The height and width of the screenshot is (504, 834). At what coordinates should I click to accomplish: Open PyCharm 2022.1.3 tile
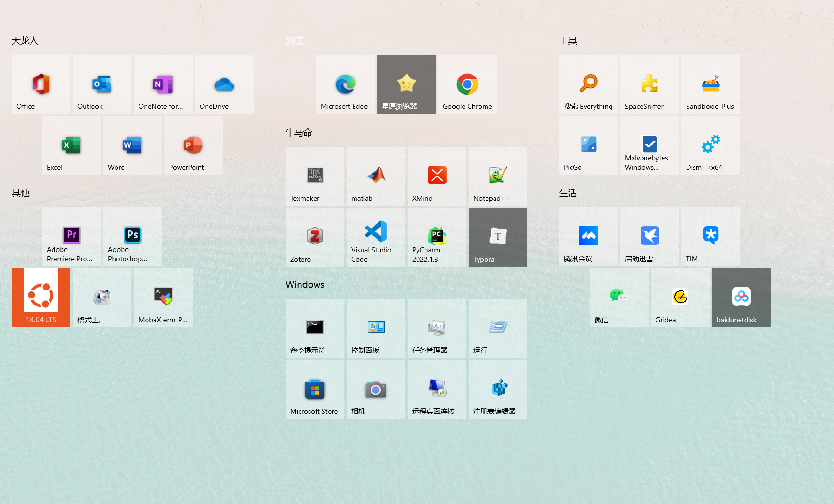click(x=437, y=237)
